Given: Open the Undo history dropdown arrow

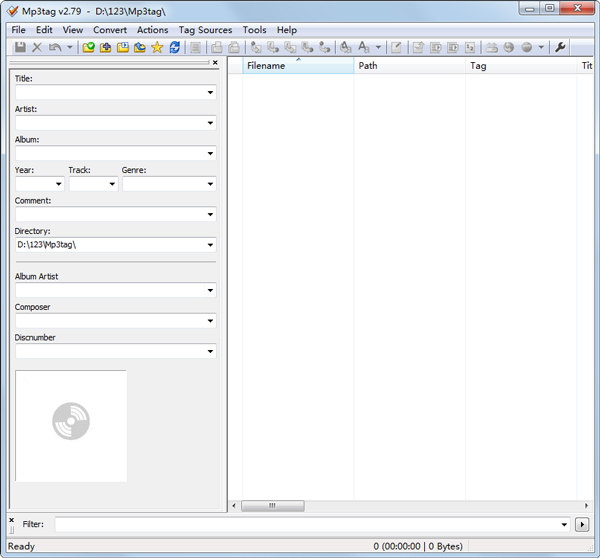Looking at the screenshot, I should (70, 47).
